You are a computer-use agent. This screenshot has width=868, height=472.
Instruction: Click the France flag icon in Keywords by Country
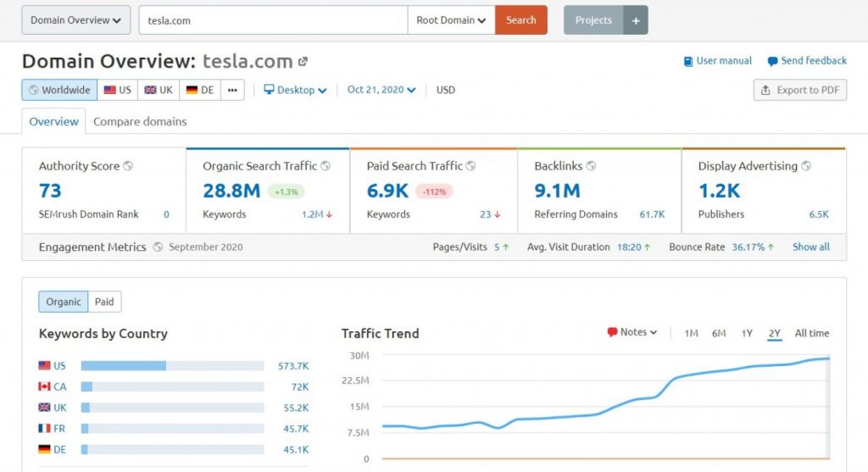44,428
